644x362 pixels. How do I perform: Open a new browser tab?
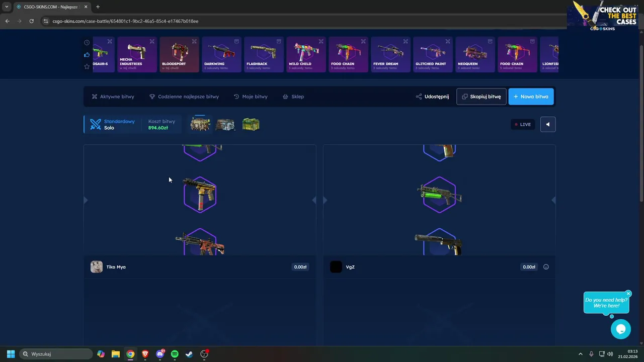(98, 7)
